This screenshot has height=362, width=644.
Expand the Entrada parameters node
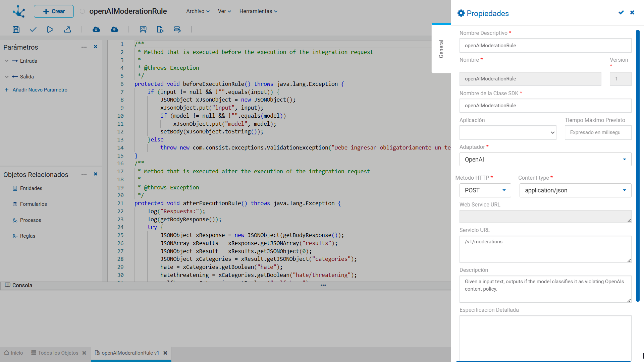pyautogui.click(x=7, y=61)
